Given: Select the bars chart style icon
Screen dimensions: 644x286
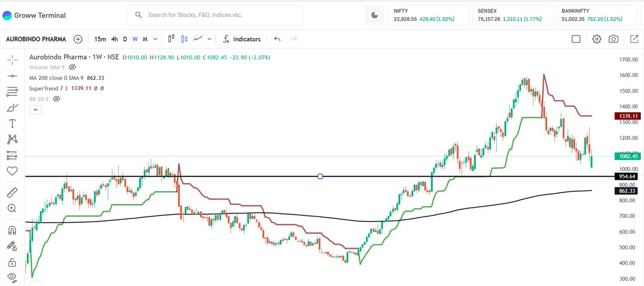Looking at the screenshot, I should tap(171, 39).
